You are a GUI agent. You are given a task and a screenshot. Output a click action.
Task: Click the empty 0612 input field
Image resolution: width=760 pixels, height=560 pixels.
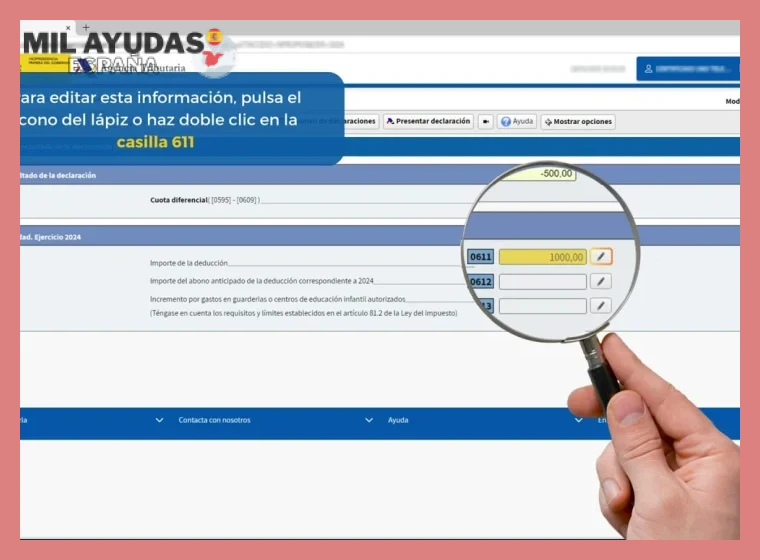[x=542, y=282]
